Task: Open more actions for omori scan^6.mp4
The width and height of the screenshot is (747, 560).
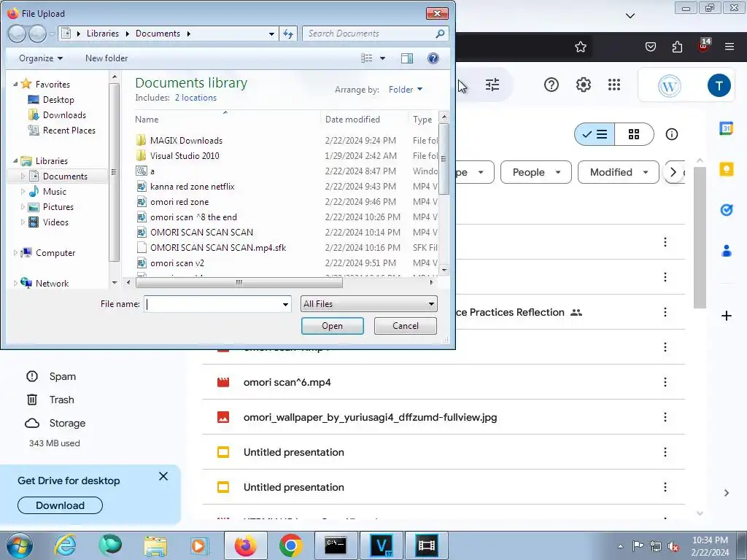Action: click(x=665, y=382)
